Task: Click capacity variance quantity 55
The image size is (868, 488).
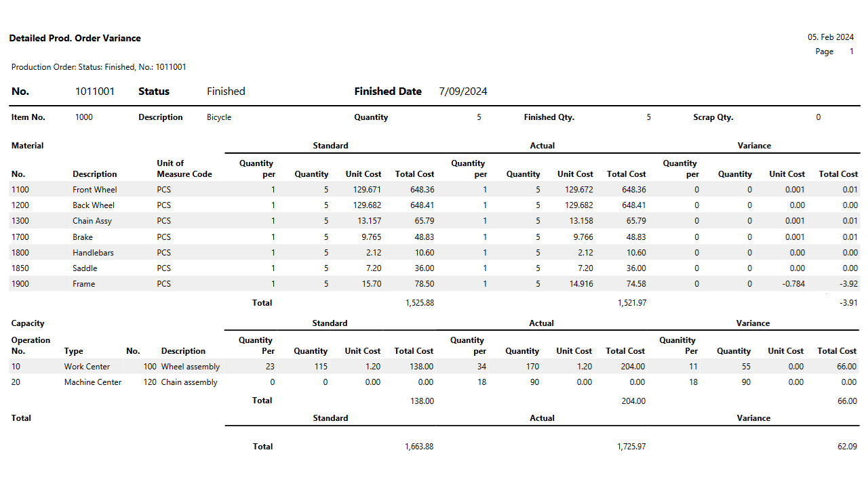Action: (x=746, y=367)
